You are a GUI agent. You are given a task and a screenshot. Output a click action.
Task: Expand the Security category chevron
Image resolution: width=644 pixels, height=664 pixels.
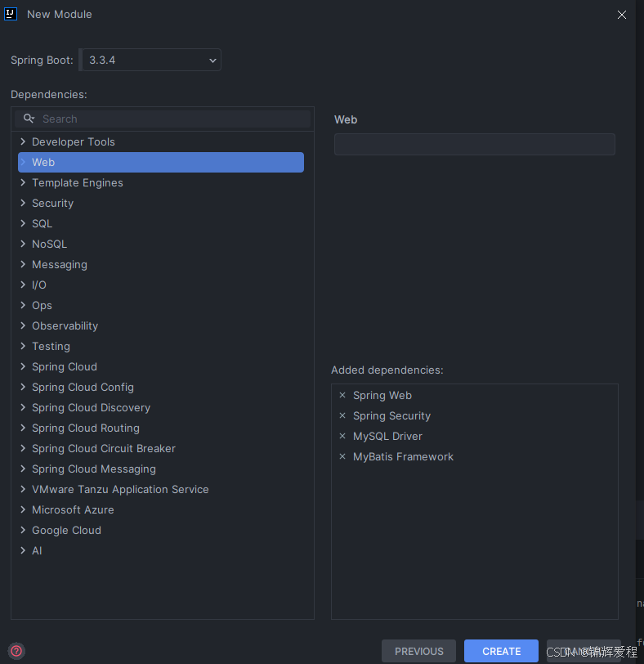coord(23,203)
